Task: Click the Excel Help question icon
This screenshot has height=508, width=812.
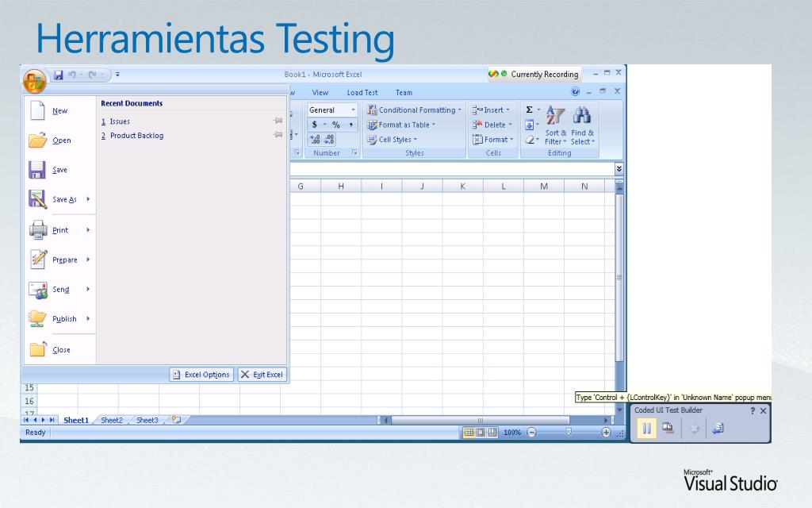Action: pos(576,92)
